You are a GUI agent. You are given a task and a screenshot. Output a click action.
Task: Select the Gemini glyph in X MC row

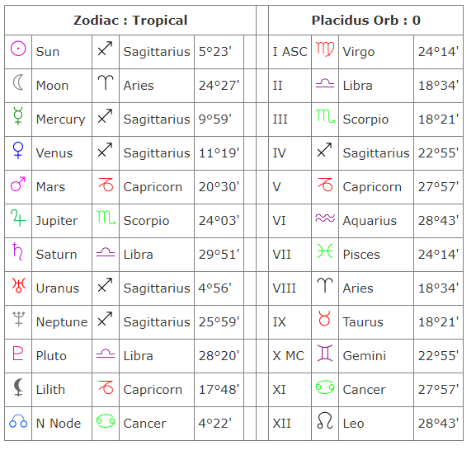[325, 353]
